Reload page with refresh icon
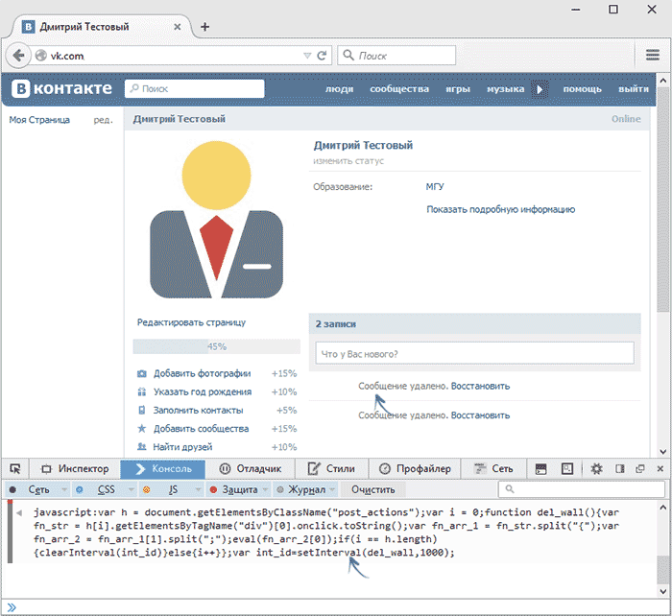 pyautogui.click(x=322, y=56)
